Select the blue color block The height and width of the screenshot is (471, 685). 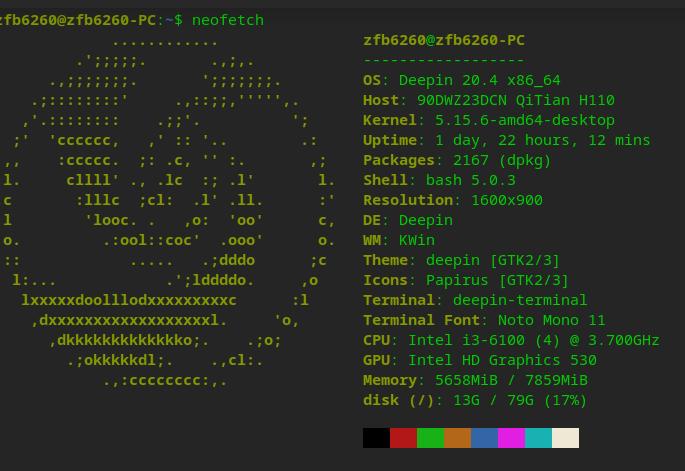484,438
